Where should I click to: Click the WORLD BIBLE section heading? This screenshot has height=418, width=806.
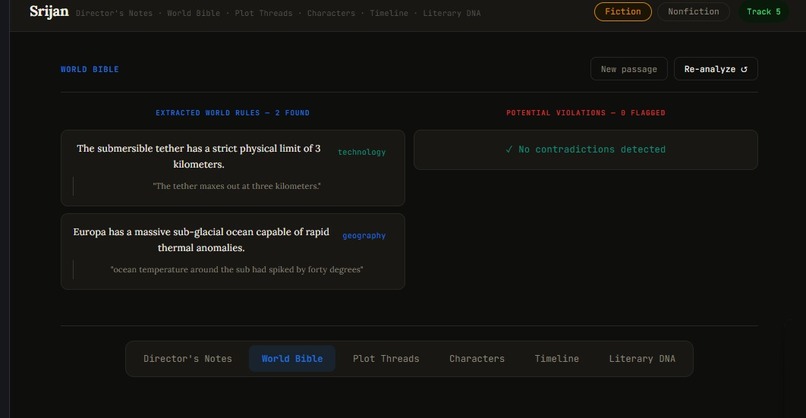click(89, 69)
